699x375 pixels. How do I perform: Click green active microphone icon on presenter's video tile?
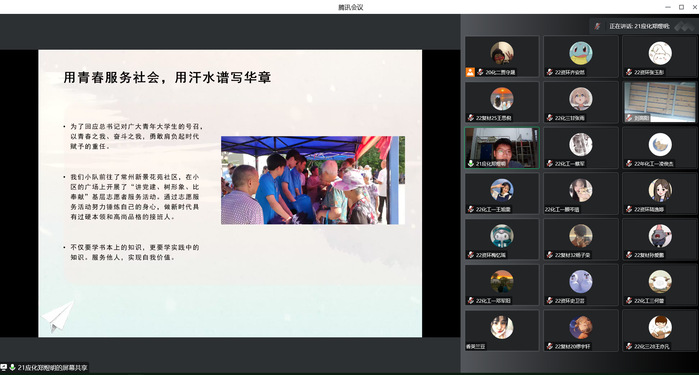click(470, 164)
